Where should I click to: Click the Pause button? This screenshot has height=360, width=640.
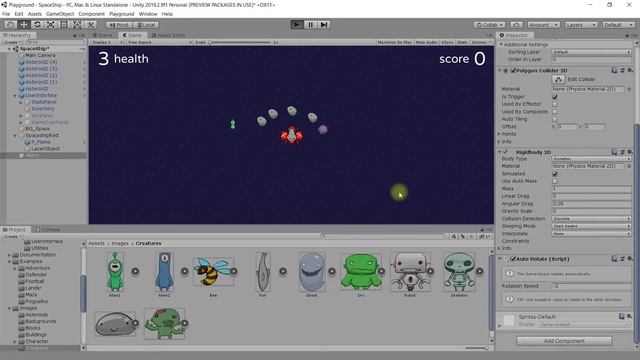click(x=310, y=24)
